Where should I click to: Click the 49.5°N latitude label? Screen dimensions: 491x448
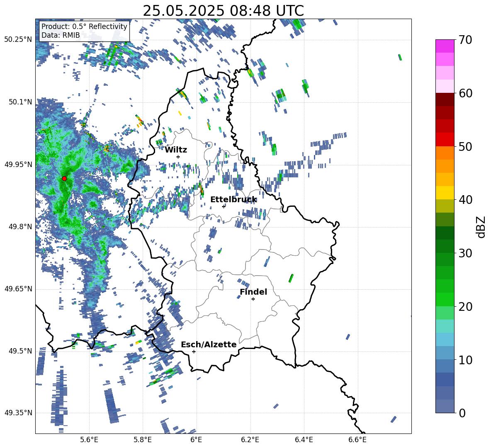[x=21, y=351]
